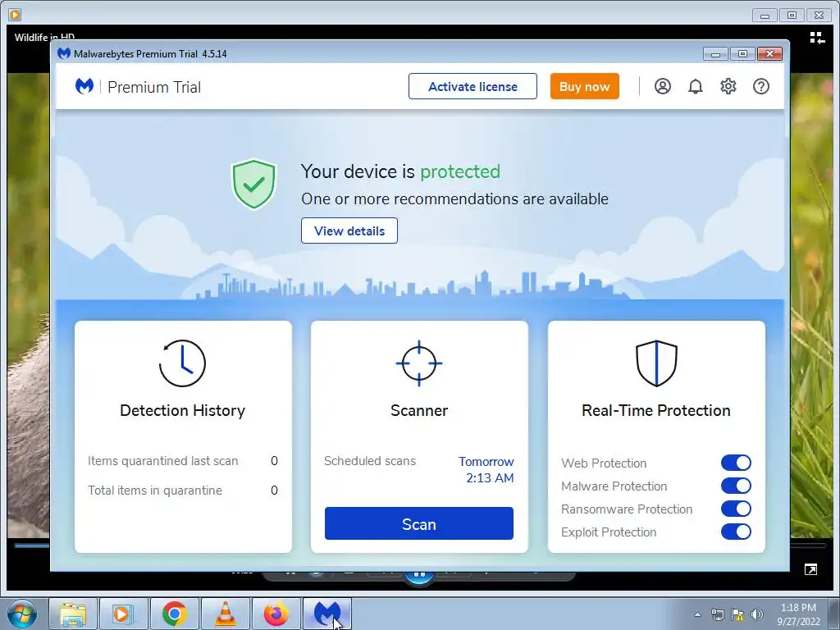Screen dimensions: 840x630
Task: Click the Activate license button
Action: [x=472, y=86]
